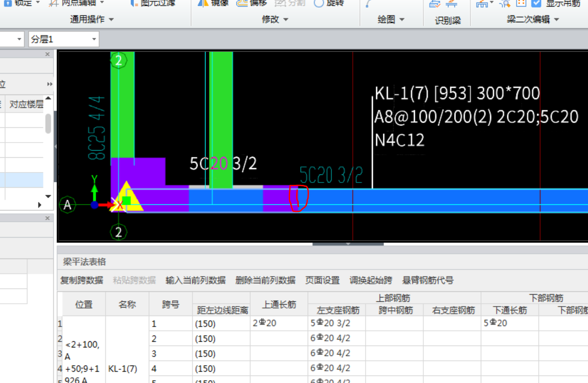This screenshot has height=383, width=588.
Task: Close the lower left side panel
Action: [47, 218]
